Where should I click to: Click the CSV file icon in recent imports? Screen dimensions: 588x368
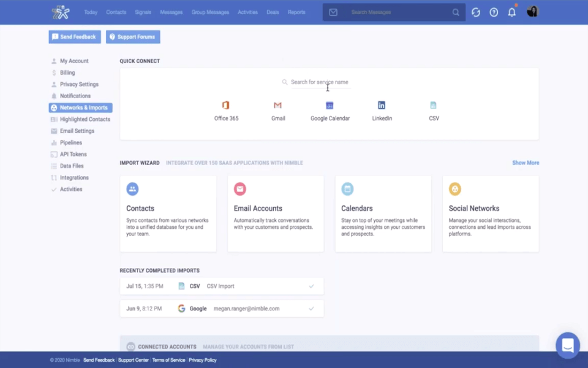click(181, 286)
